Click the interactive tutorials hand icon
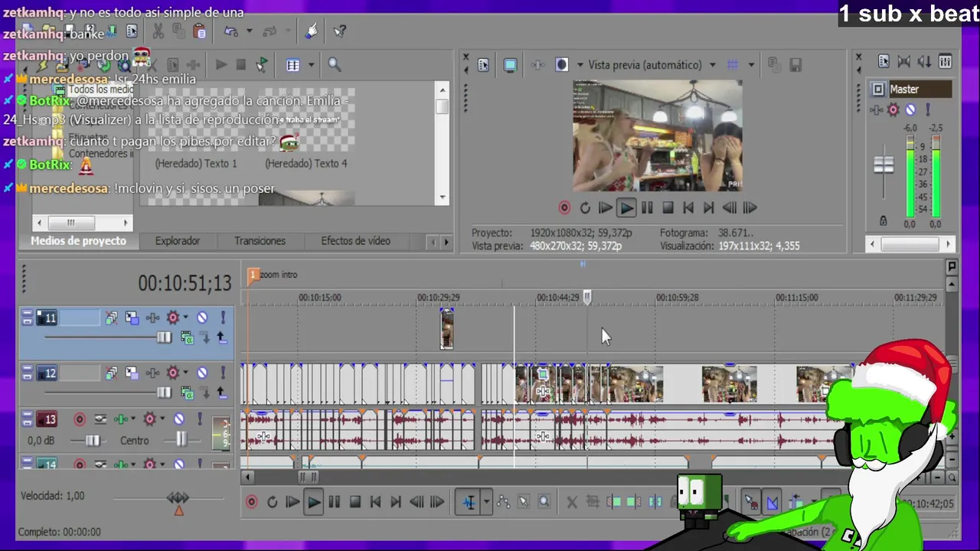 pos(311,31)
